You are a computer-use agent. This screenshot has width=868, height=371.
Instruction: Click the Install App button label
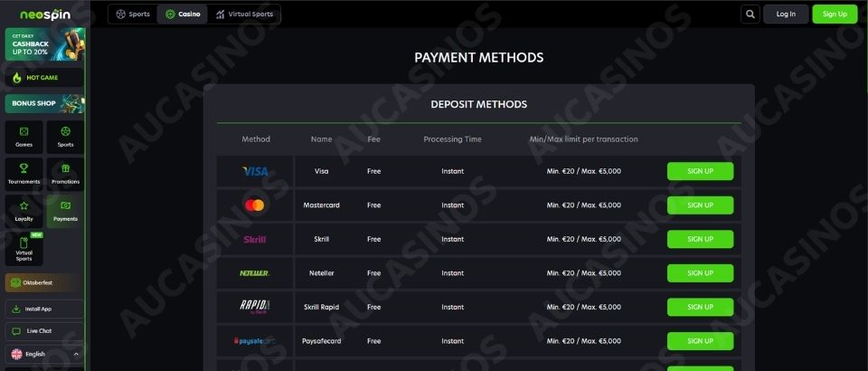pyautogui.click(x=38, y=309)
